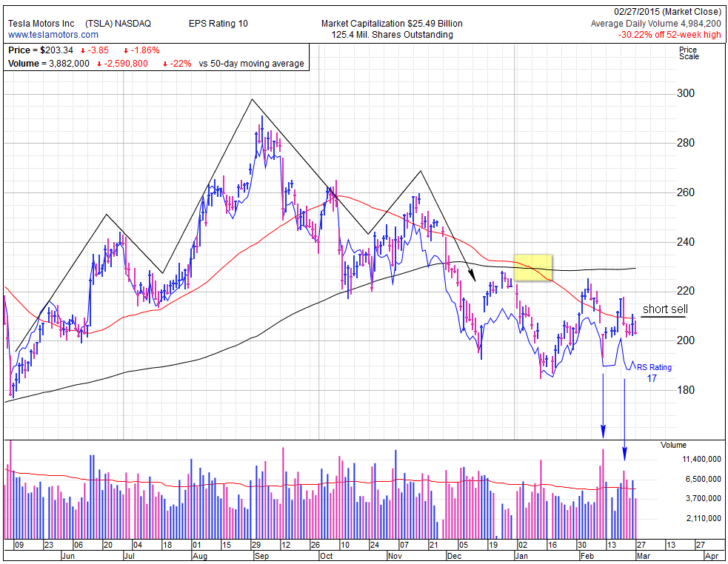Click the Jun month axis label
This screenshot has width=728, height=564.
click(x=68, y=556)
